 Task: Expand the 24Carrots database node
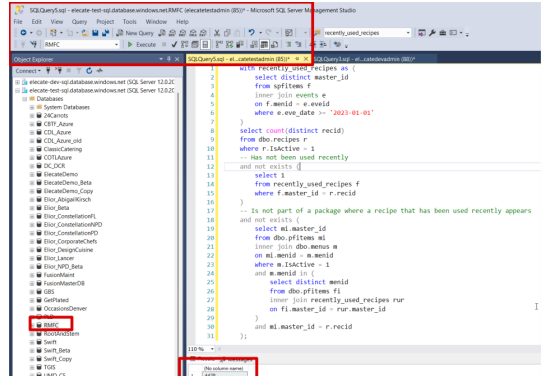pyautogui.click(x=32, y=116)
